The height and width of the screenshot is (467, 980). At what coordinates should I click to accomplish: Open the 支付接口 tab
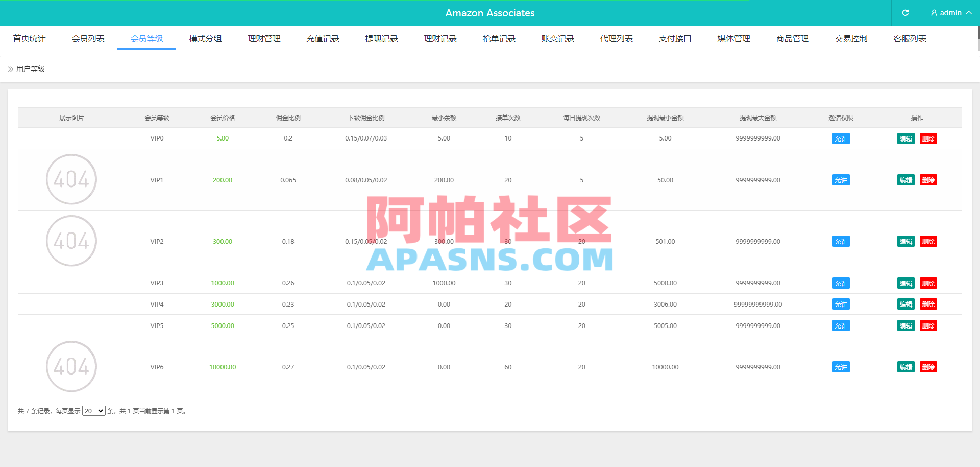(x=675, y=38)
